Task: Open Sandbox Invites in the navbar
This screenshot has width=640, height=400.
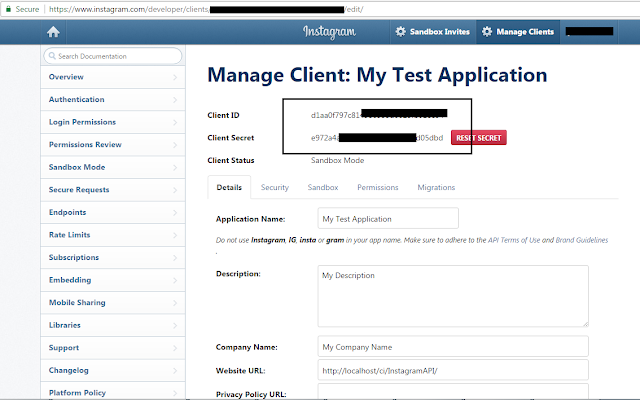Action: pyautogui.click(x=433, y=32)
